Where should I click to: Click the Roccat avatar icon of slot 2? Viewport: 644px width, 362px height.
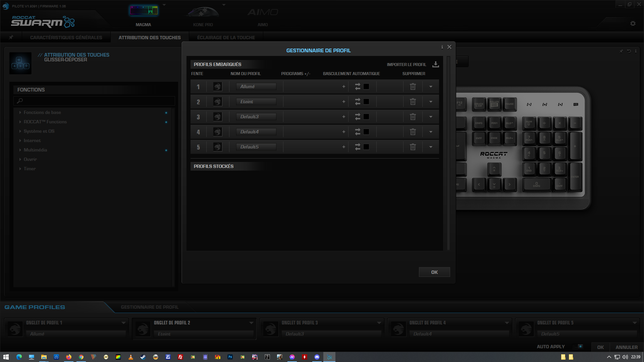[x=218, y=102]
